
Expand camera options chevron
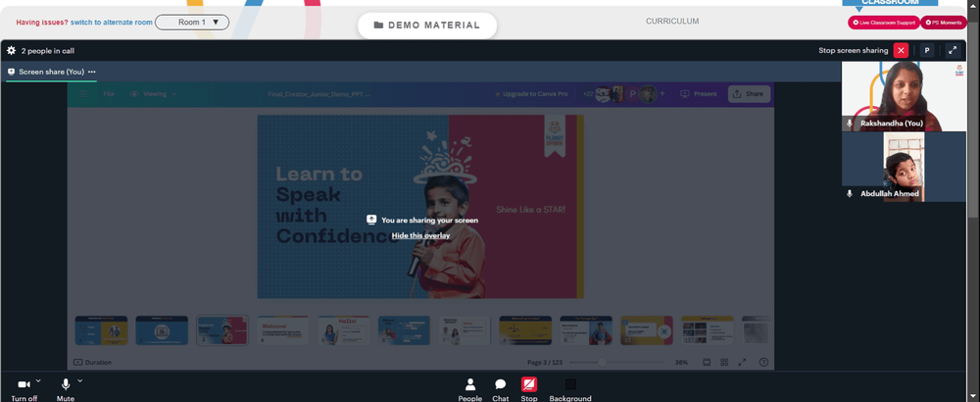pyautogui.click(x=38, y=380)
